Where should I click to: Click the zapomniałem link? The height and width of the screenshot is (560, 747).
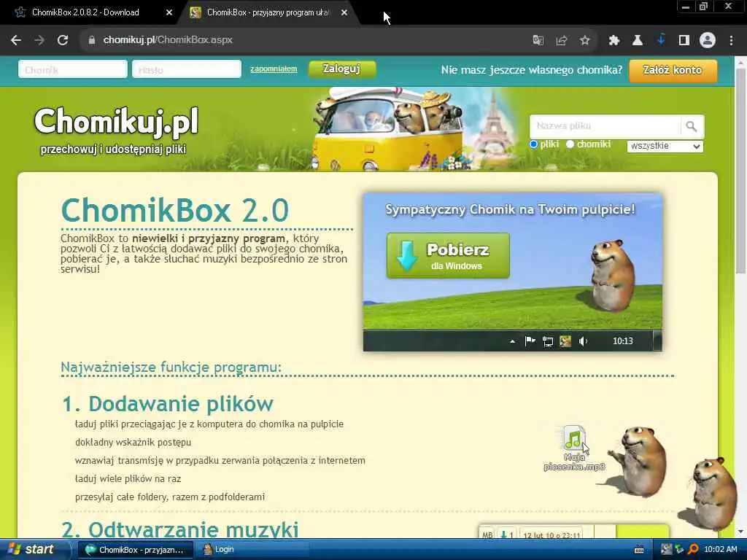pos(274,69)
